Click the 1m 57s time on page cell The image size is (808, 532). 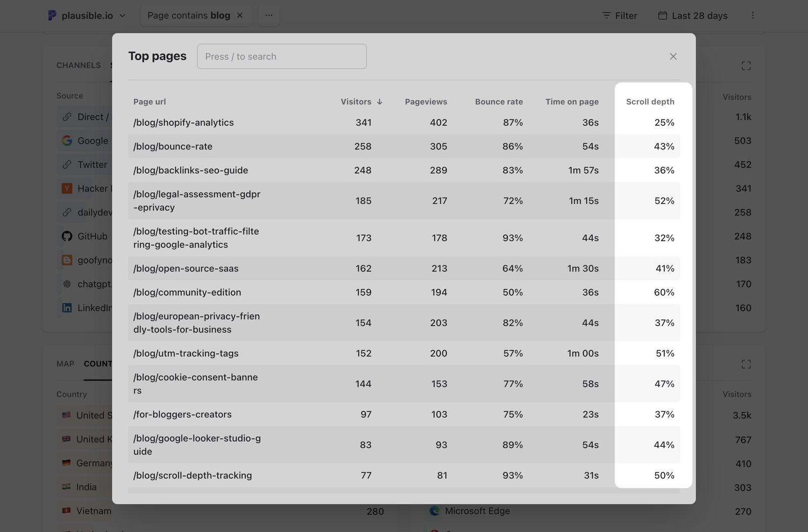[583, 170]
